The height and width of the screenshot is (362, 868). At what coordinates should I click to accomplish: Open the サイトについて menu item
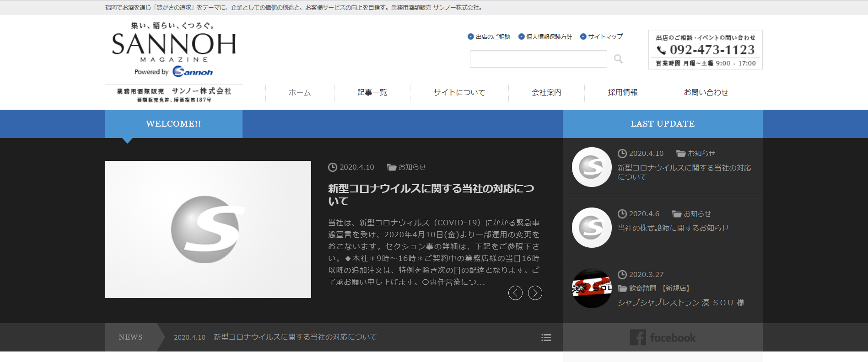tap(459, 92)
